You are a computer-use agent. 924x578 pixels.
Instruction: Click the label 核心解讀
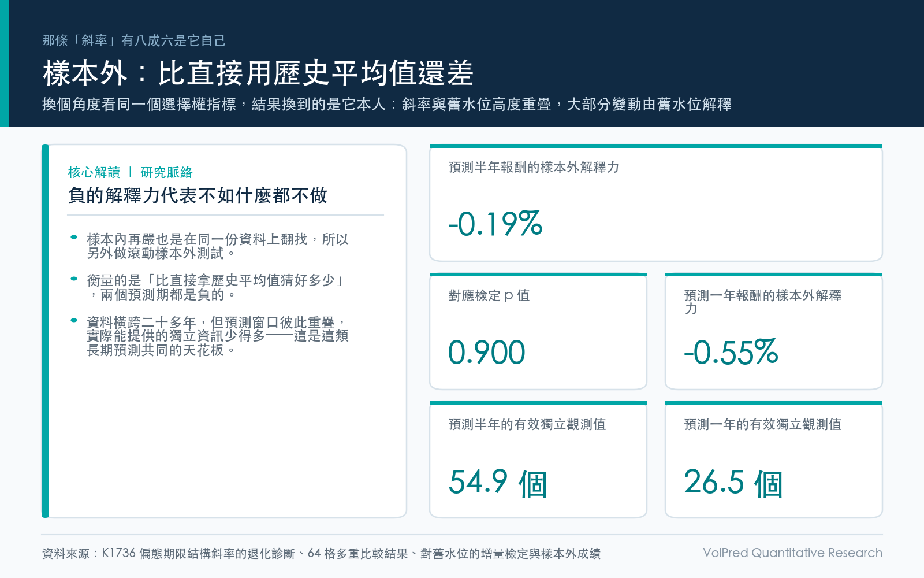(x=94, y=172)
